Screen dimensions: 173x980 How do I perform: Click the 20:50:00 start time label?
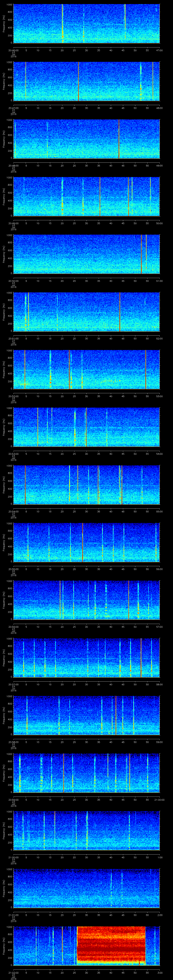pos(13,281)
